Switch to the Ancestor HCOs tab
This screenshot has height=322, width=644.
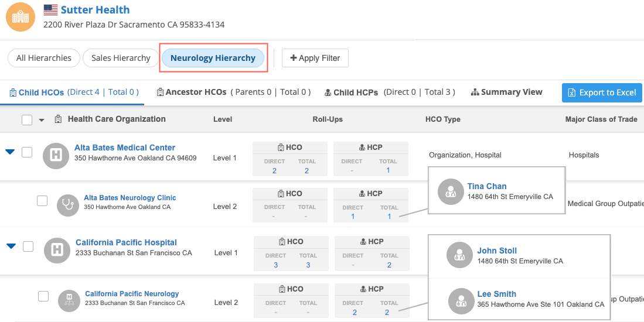click(x=196, y=92)
